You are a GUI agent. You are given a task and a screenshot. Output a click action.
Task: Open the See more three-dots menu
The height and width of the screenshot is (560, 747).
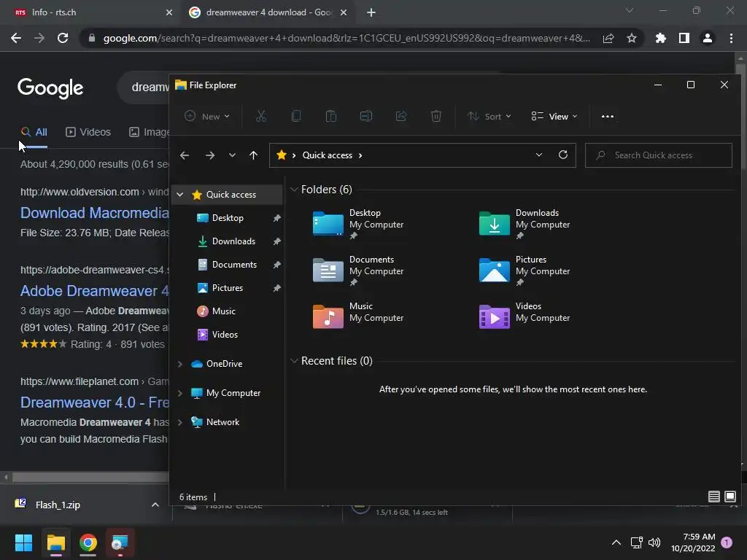pos(608,116)
